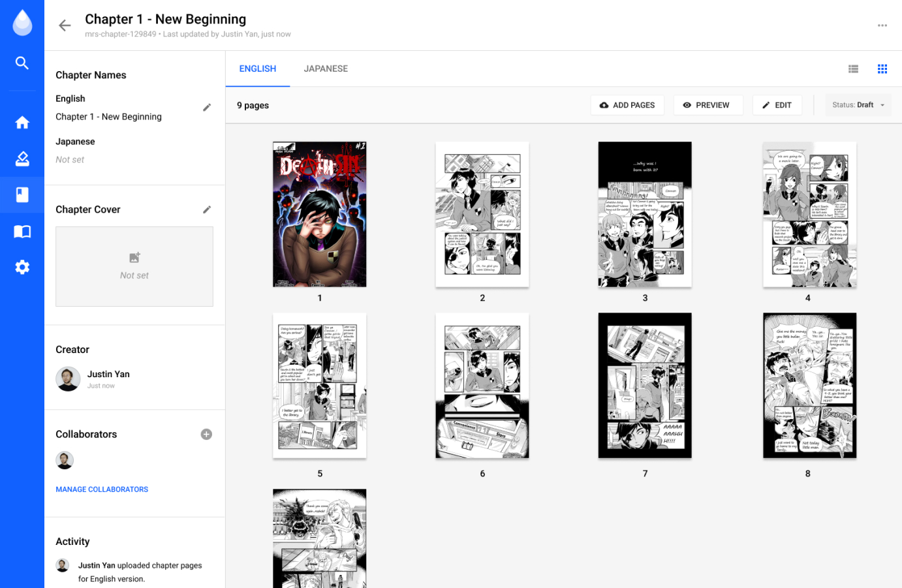Preview the chapter
Viewport: 902px width, 588px height.
point(708,105)
